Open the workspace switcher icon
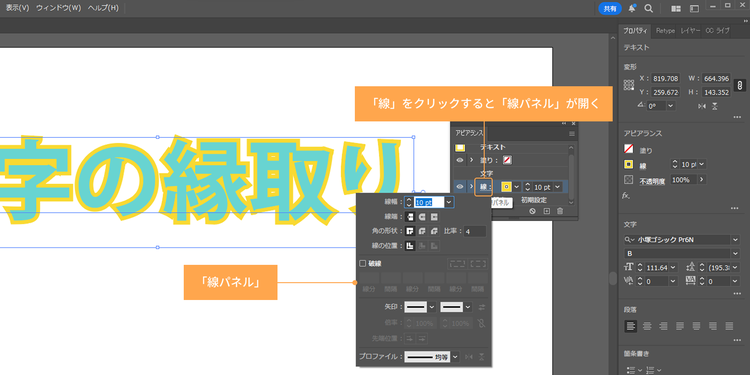750x375 pixels. [694, 9]
